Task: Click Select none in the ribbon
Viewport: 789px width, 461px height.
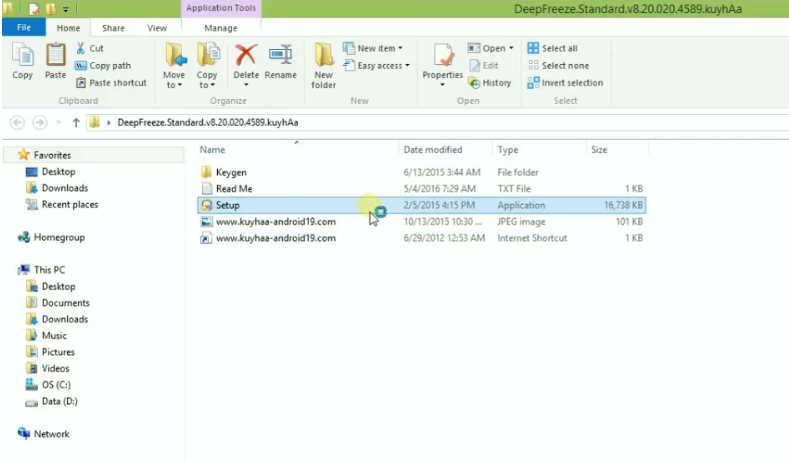Action: click(558, 65)
